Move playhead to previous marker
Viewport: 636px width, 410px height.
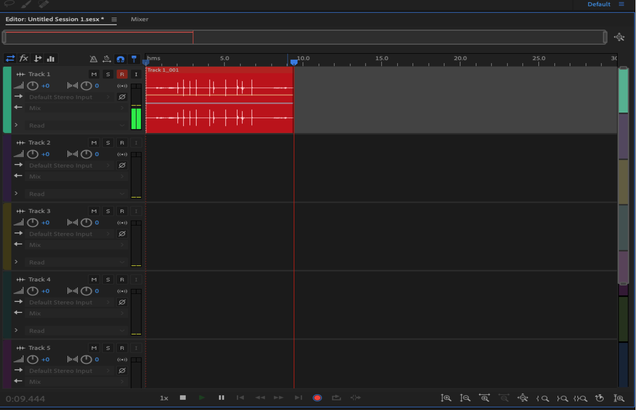[x=240, y=398]
